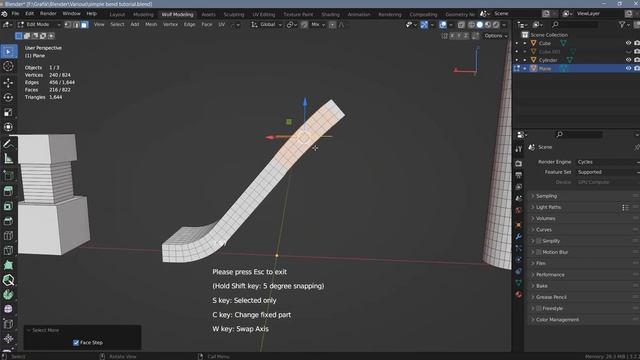Switch to the Sculpting workspace tab

coord(234,14)
